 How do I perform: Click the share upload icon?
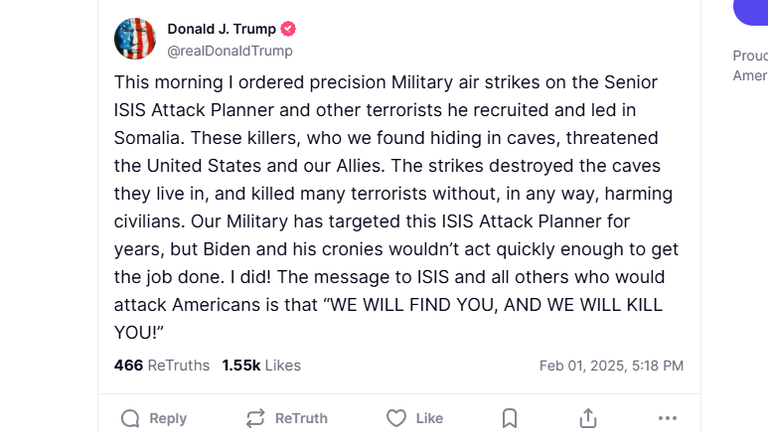pos(588,418)
